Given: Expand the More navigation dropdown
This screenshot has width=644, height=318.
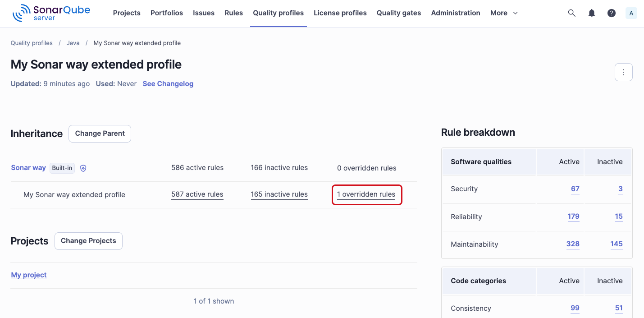Looking at the screenshot, I should point(504,13).
